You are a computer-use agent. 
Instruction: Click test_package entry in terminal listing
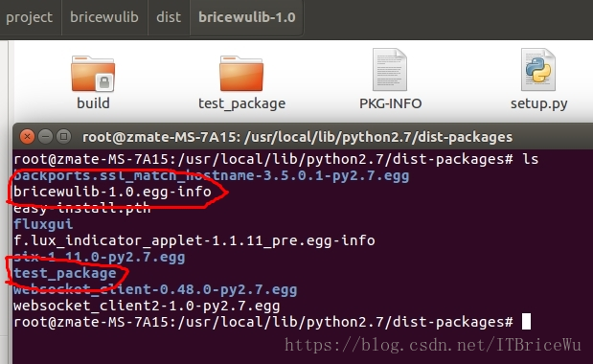[65, 273]
